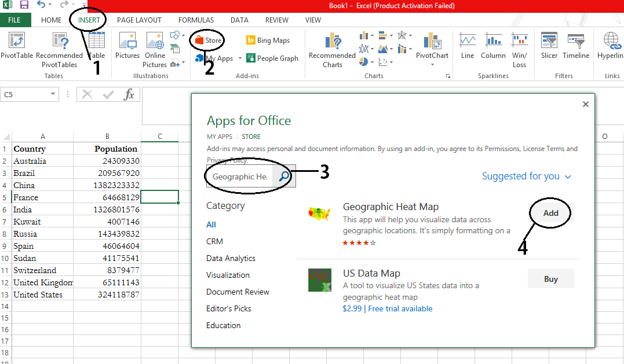Image resolution: width=624 pixels, height=364 pixels.
Task: Close the Apps for Office dialog
Action: pos(585,104)
